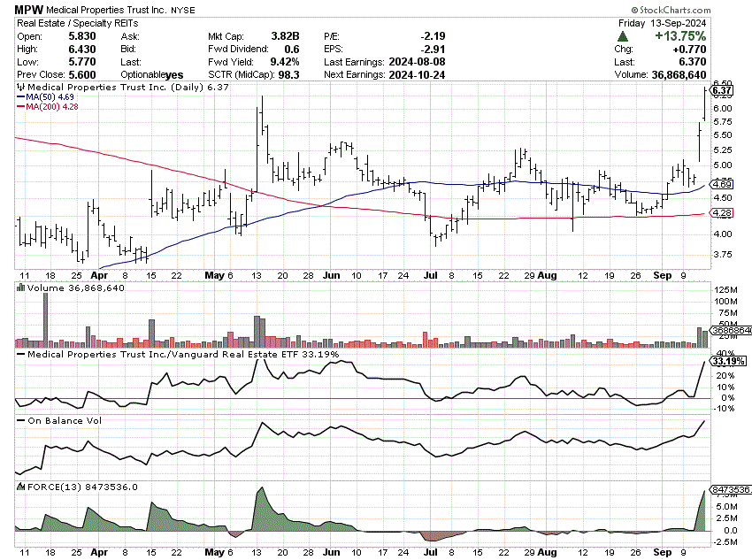
Task: Click the FORCE(13) 8473536.0 panel title
Action: pyautogui.click(x=82, y=487)
